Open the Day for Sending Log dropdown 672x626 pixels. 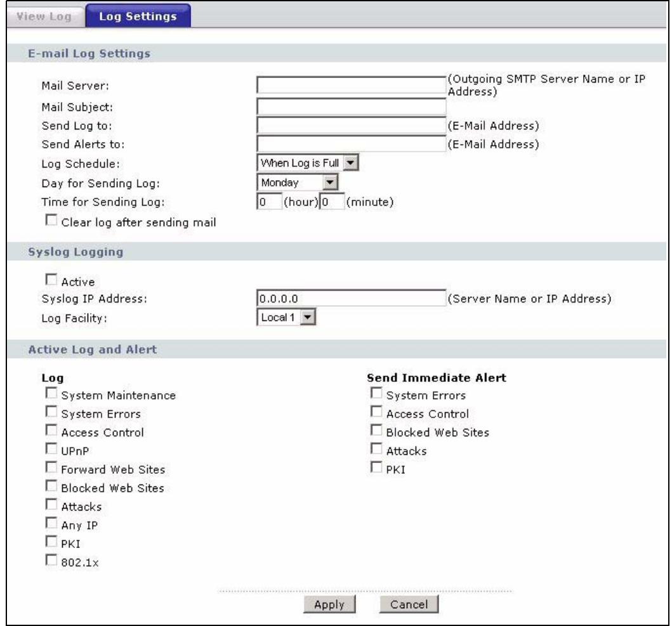(x=297, y=183)
